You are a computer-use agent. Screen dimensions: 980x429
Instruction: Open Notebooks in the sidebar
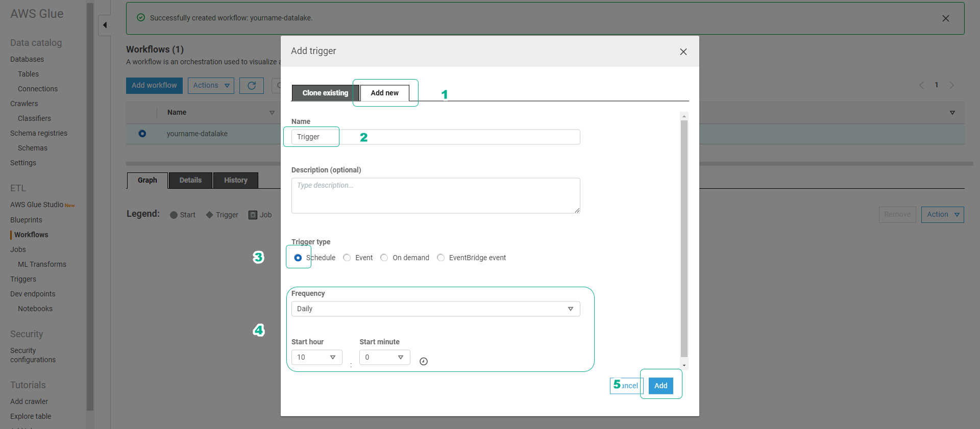[x=35, y=309]
